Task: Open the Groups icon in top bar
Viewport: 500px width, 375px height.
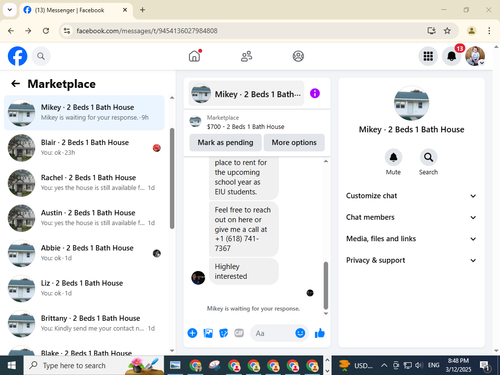Action: click(x=298, y=56)
